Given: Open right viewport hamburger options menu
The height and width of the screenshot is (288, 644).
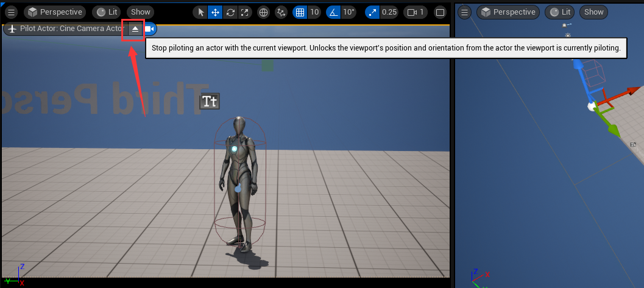Looking at the screenshot, I should (x=464, y=12).
